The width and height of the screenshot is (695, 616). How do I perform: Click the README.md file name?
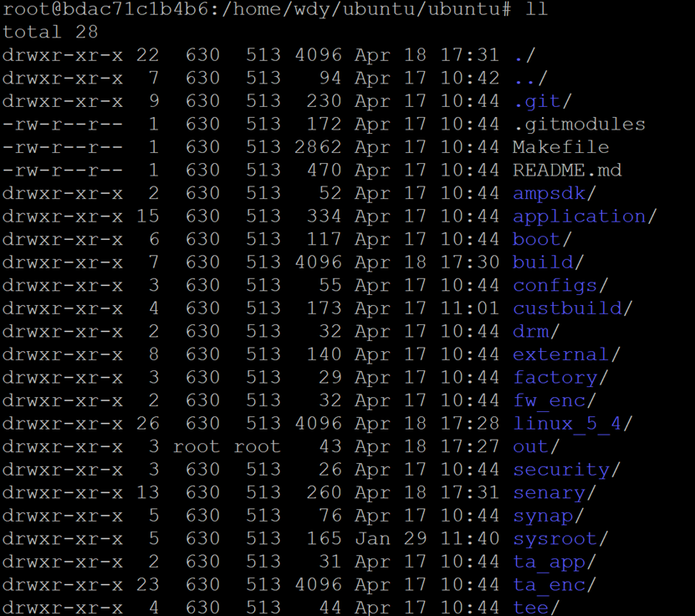[567, 170]
